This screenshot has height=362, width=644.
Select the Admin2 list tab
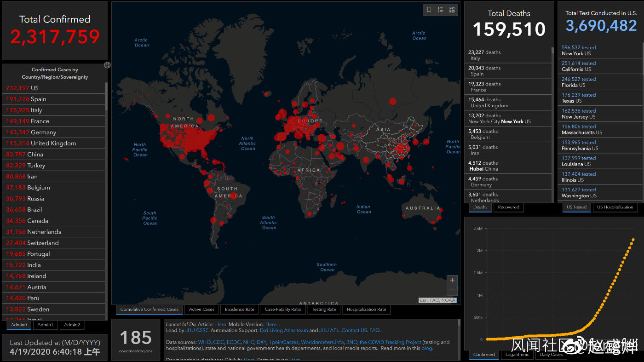pos(72,325)
